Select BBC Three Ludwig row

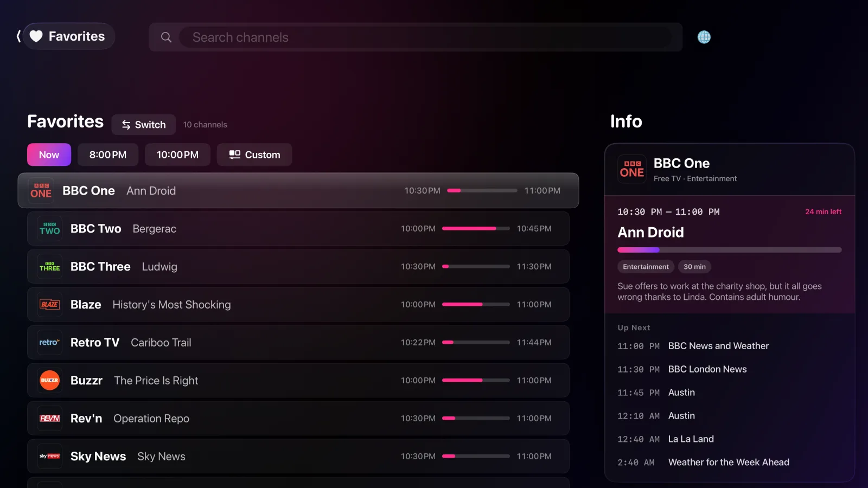298,267
